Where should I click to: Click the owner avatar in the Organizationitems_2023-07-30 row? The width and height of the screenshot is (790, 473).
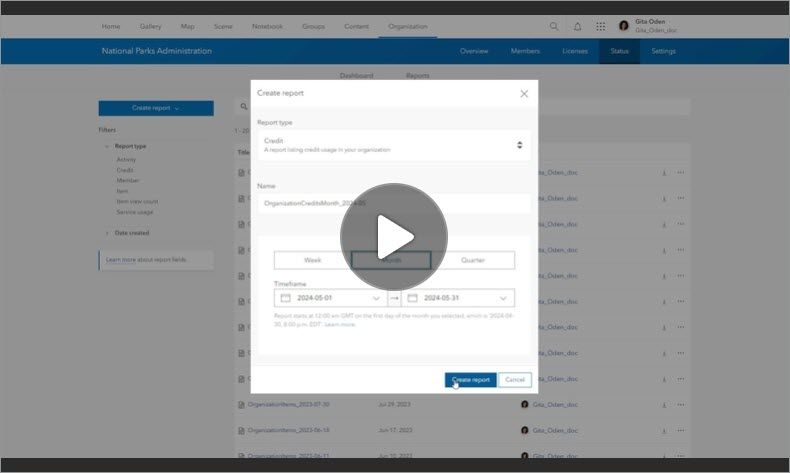(x=524, y=404)
